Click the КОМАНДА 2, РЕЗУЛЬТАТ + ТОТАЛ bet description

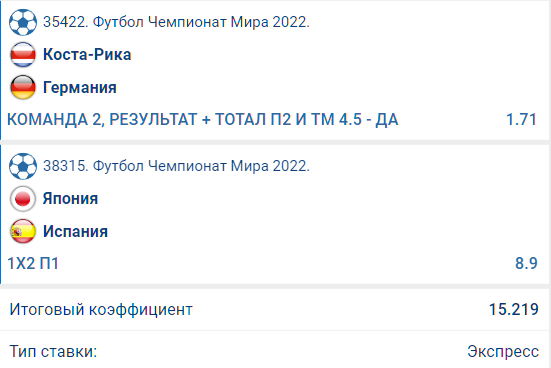[x=203, y=120]
